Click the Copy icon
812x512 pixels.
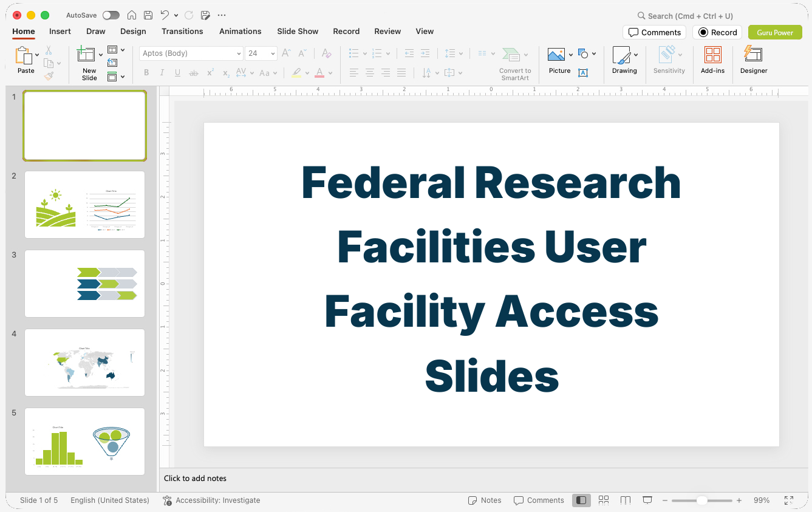pyautogui.click(x=49, y=63)
